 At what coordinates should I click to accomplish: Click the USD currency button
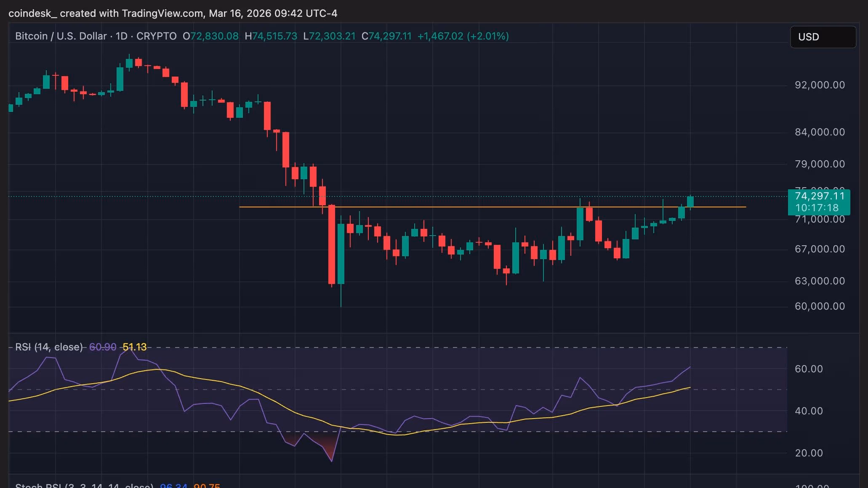coord(823,37)
